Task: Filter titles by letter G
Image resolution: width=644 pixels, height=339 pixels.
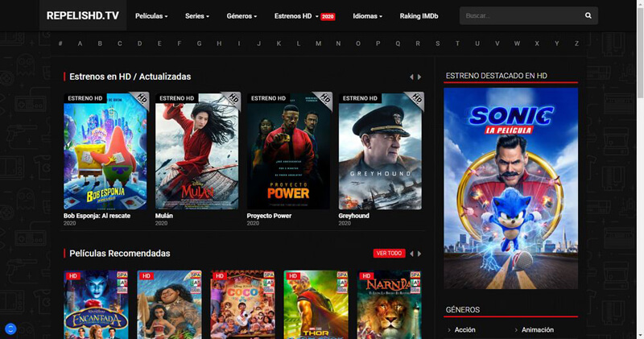Action: (199, 43)
